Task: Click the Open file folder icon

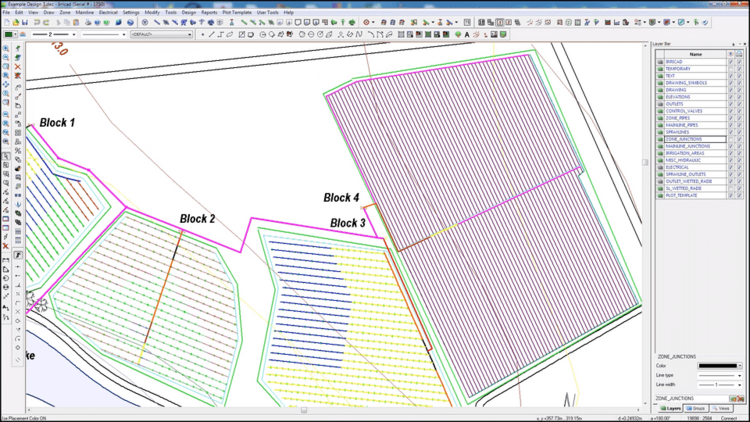Action: [x=14, y=22]
